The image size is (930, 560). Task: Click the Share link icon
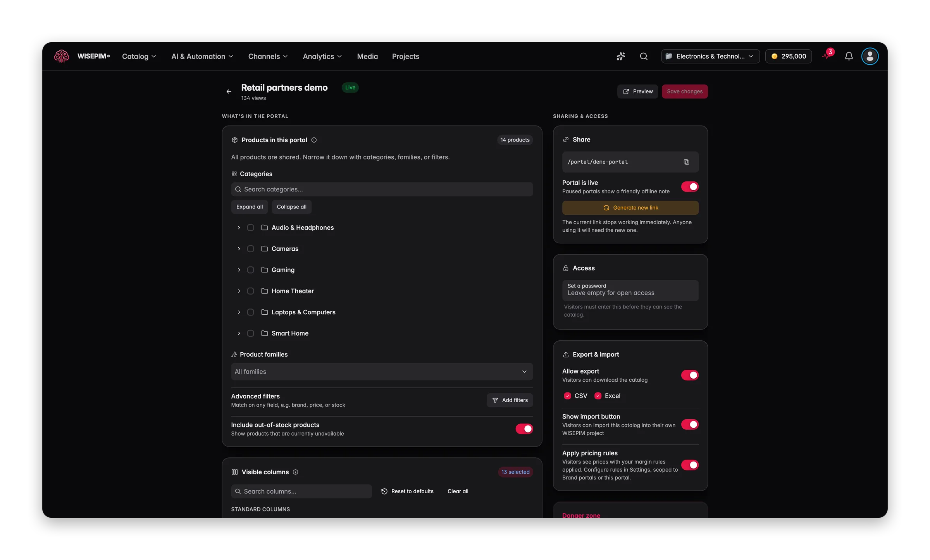point(566,140)
